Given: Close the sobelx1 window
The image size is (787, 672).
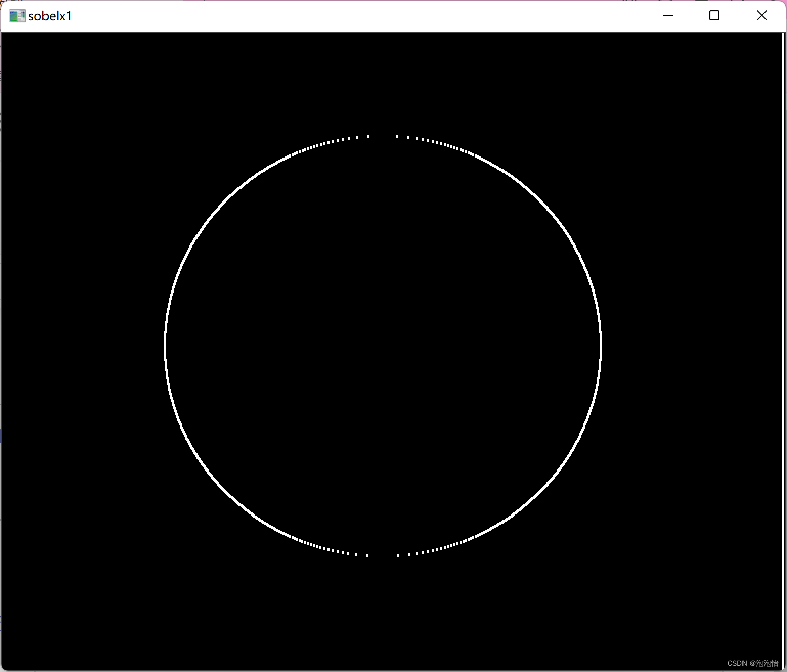Looking at the screenshot, I should coord(761,15).
